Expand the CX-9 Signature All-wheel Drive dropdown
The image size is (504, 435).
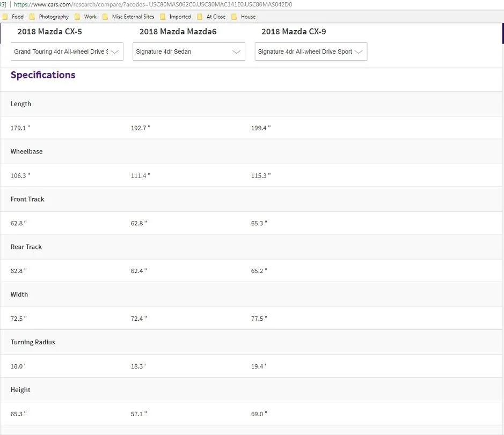click(x=311, y=51)
